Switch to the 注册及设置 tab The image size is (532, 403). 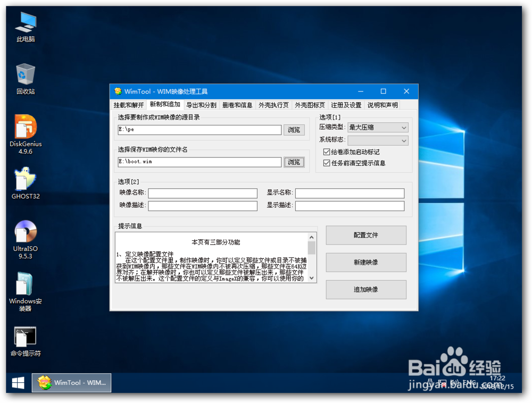coord(346,105)
